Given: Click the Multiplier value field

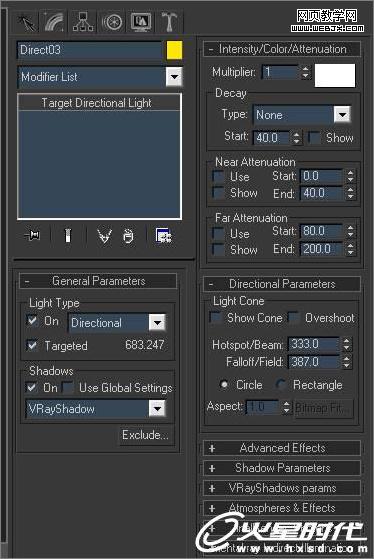Looking at the screenshot, I should (x=280, y=72).
